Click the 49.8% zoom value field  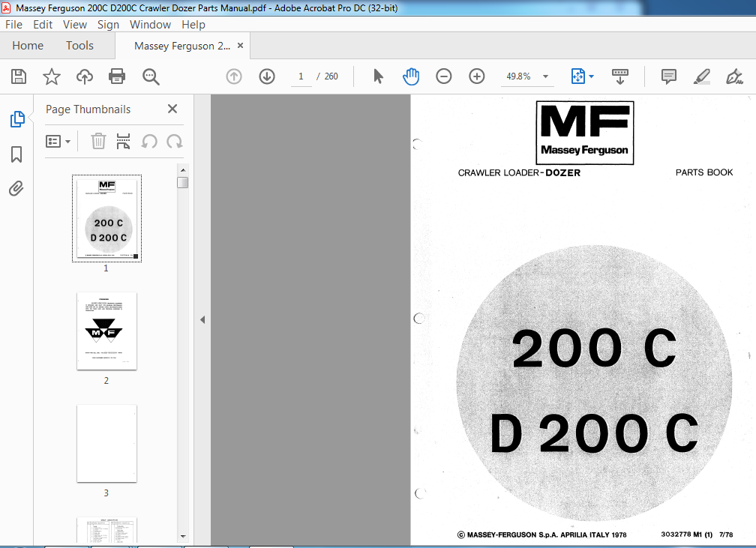click(x=518, y=76)
